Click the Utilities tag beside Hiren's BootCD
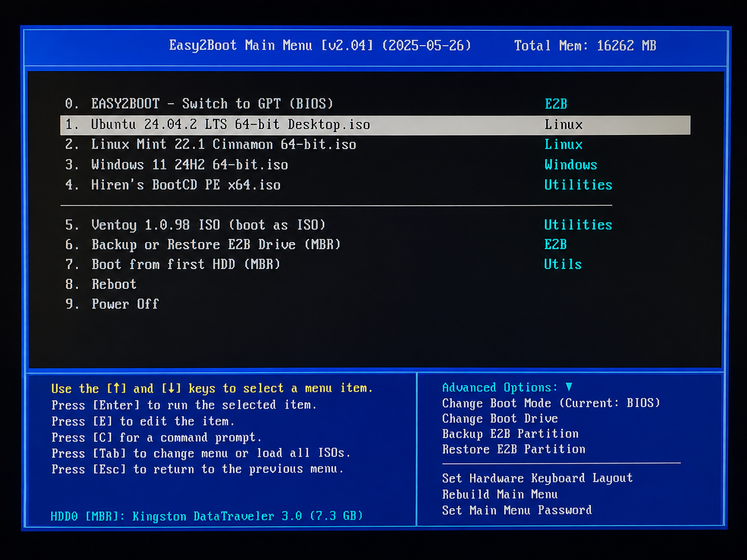 tap(578, 185)
